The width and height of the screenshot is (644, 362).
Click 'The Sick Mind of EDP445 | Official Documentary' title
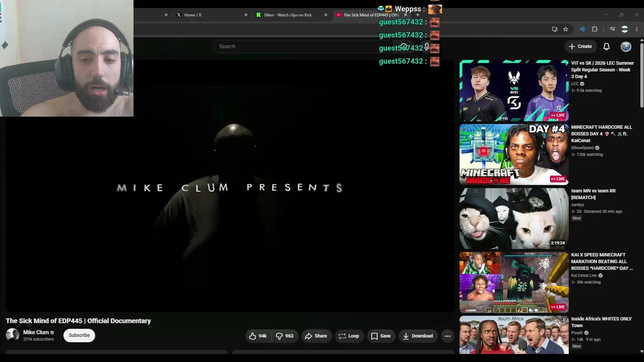[x=78, y=321]
